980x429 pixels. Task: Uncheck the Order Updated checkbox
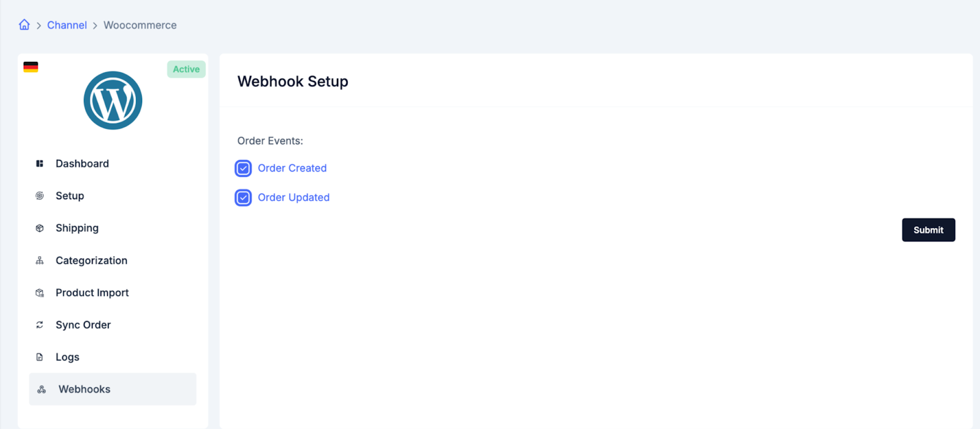tap(243, 197)
